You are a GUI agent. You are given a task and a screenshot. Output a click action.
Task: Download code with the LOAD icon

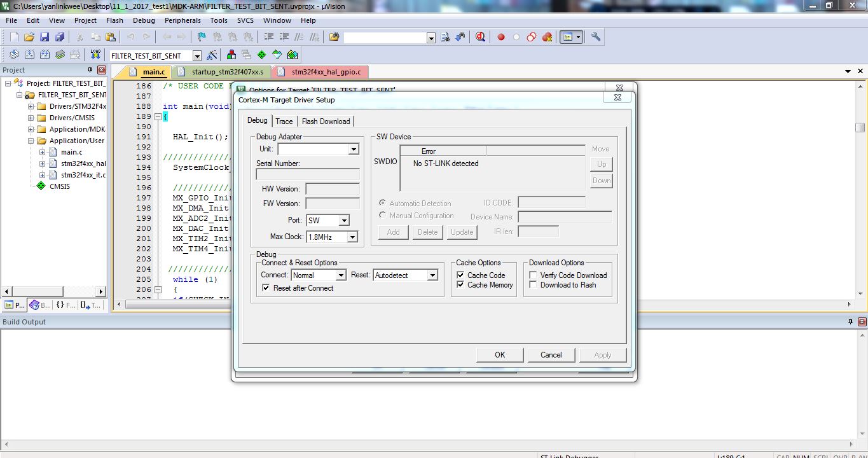pos(95,55)
